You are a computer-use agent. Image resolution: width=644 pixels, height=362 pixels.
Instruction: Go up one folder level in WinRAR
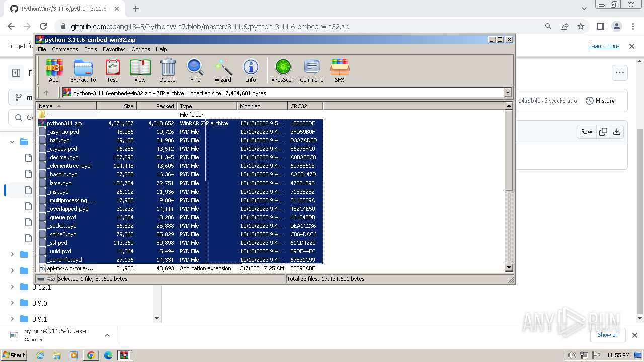[46, 93]
